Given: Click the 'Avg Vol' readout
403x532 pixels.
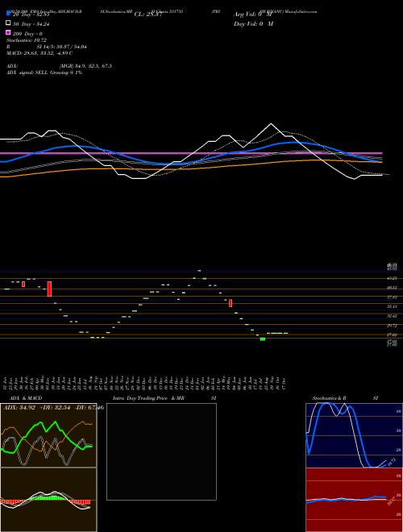Looking at the screenshot, I should point(253,15).
